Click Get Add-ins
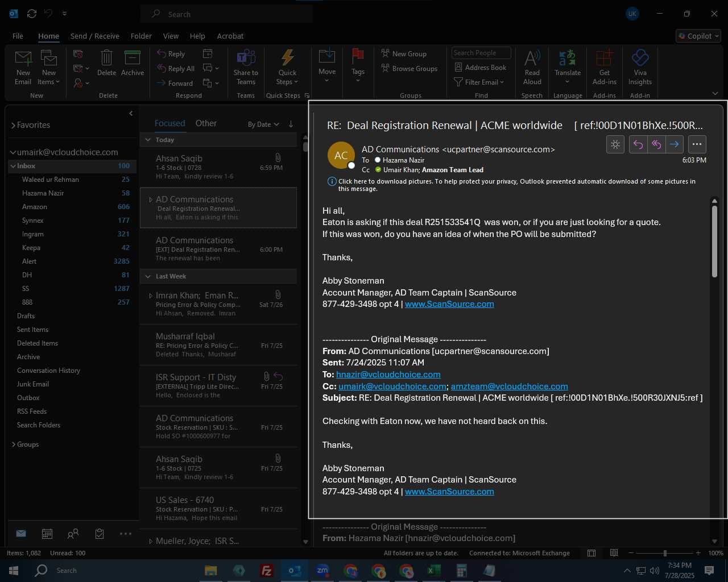The height and width of the screenshot is (582, 728). click(x=605, y=68)
